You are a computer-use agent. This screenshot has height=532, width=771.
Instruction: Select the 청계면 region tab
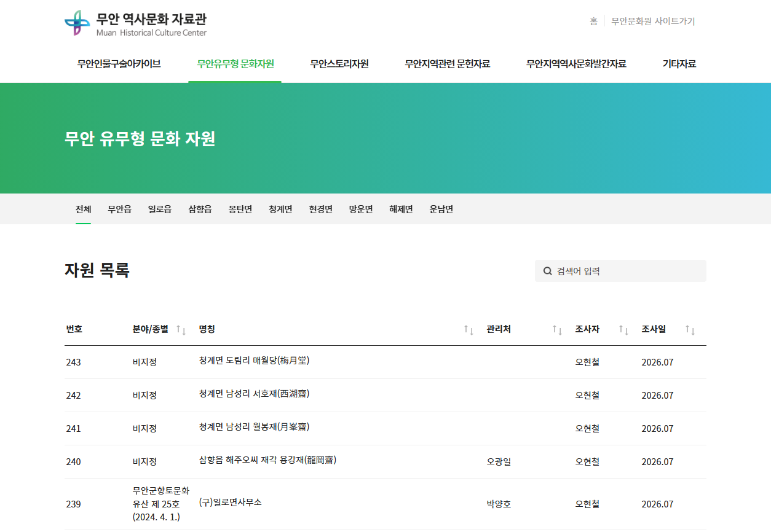point(280,209)
